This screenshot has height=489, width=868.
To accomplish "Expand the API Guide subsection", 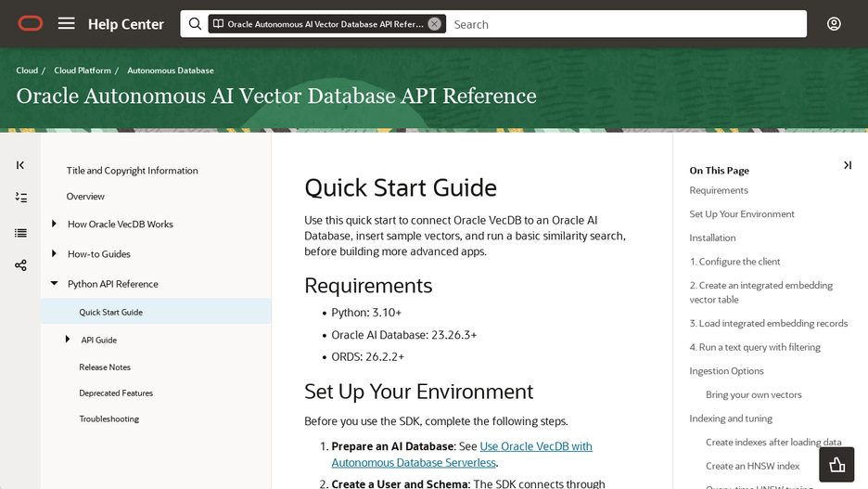I will 68,339.
